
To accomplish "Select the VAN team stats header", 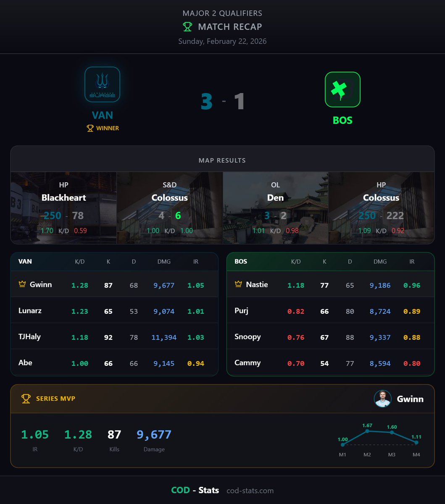I will [24, 261].
